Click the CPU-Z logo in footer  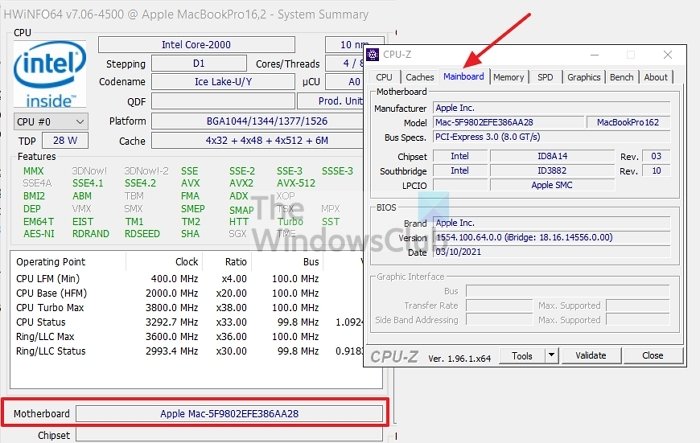point(395,356)
